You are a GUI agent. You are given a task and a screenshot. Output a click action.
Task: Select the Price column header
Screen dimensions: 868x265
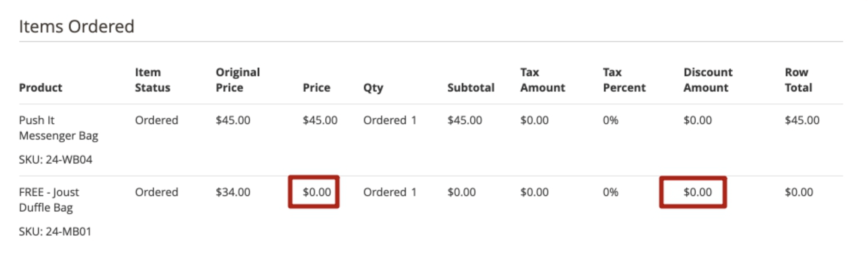click(316, 88)
